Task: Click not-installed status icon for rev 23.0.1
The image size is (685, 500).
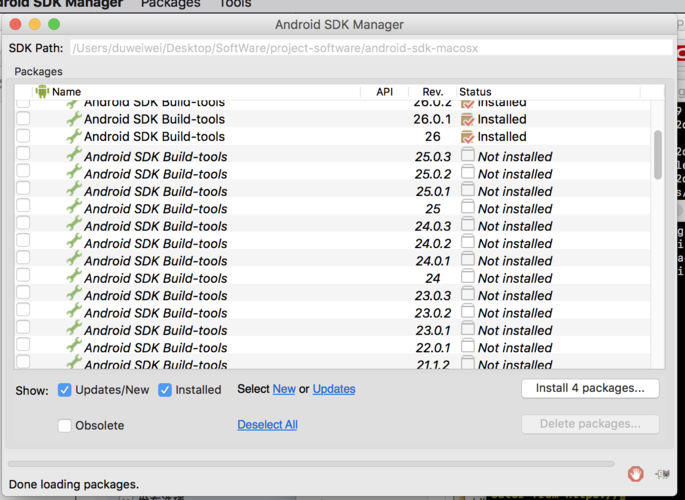Action: (468, 329)
